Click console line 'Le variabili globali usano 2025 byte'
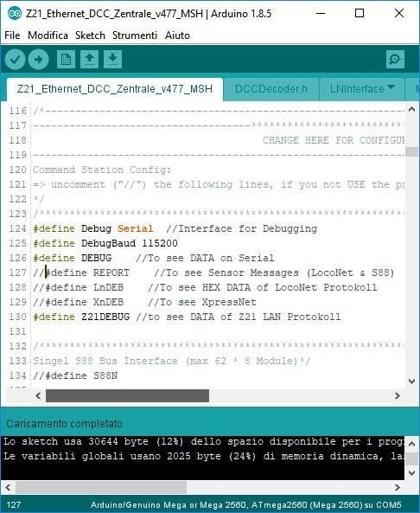Screen dimensions: 420x513 (204, 456)
